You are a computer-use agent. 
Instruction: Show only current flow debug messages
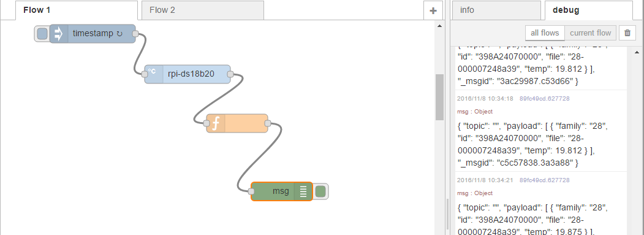[590, 33]
